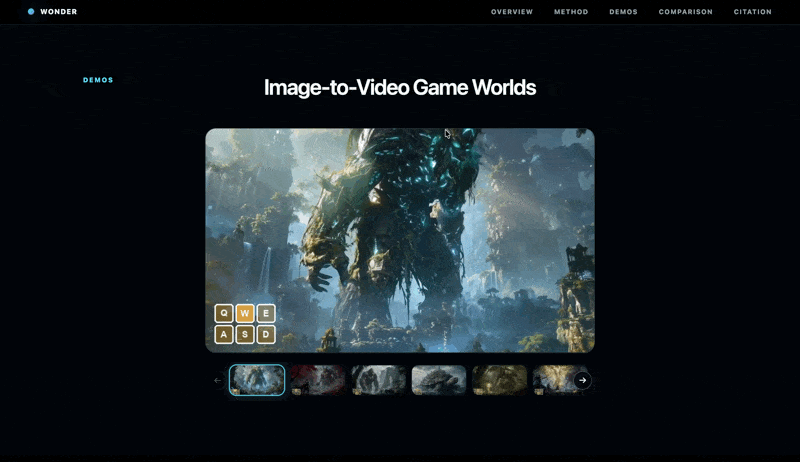Click the Image-to-Video Game Worlds heading
The height and width of the screenshot is (462, 800).
(400, 87)
